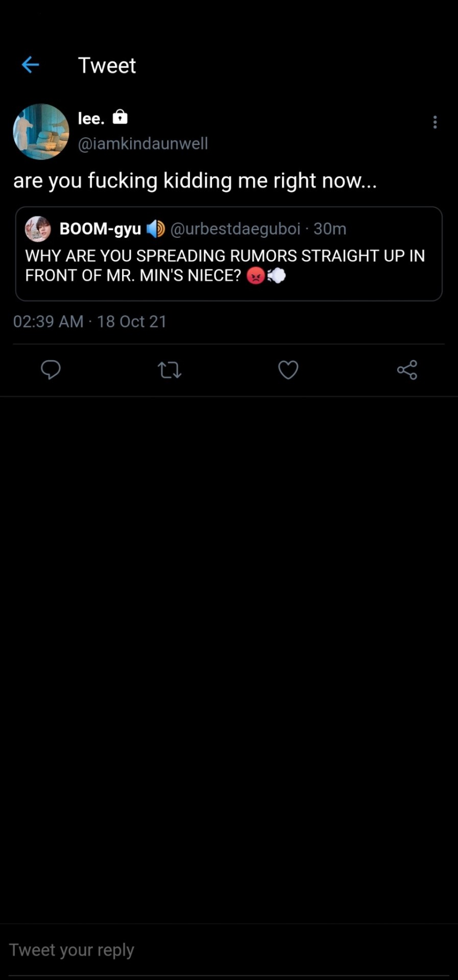Tap the 'Tweet' header title

point(107,65)
